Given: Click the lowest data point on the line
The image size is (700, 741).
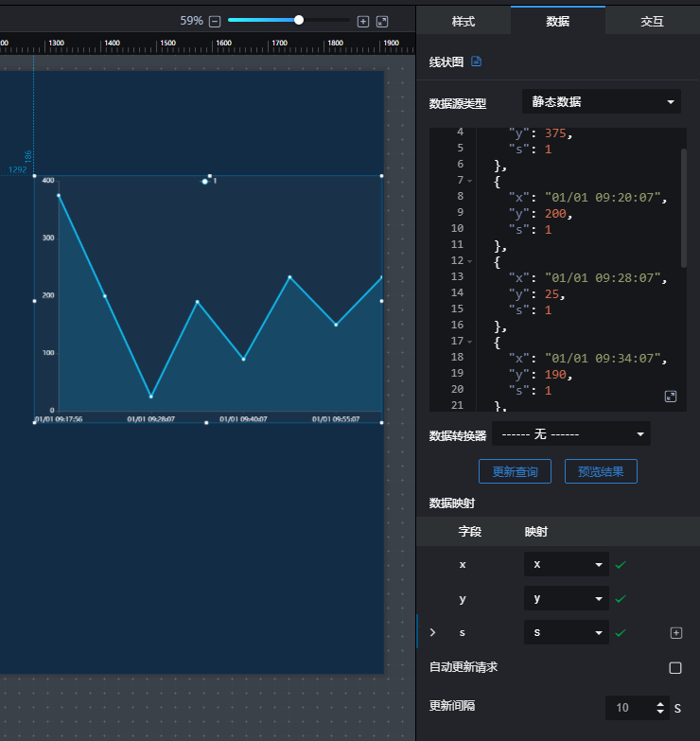Looking at the screenshot, I should pyautogui.click(x=151, y=397).
